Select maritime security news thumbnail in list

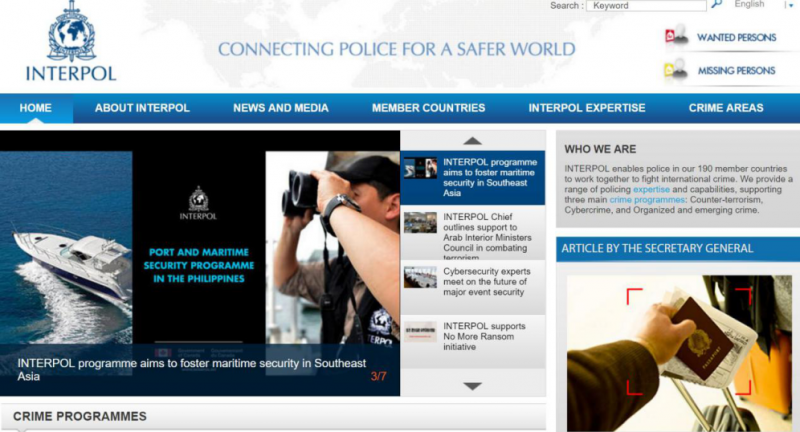[420, 168]
